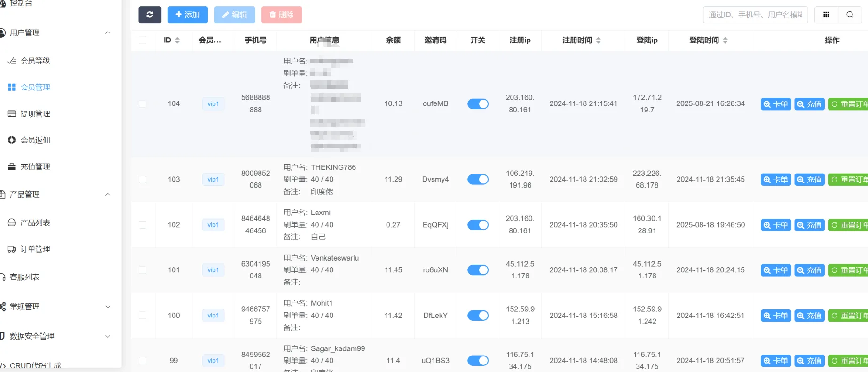Expand the 数据安全管理 menu group
The image size is (868, 372).
[x=108, y=336]
